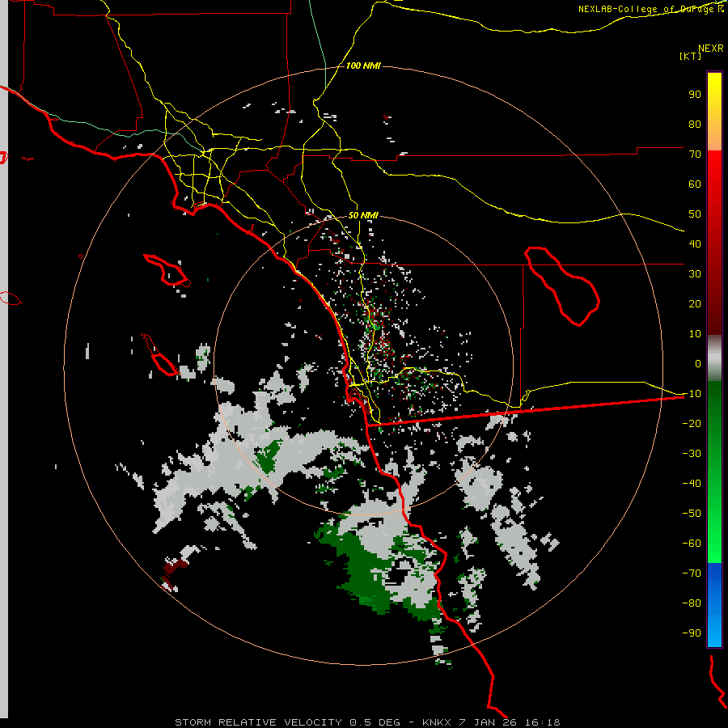Image resolution: width=728 pixels, height=728 pixels.
Task: Select the 30 value on velocity scale
Action: click(695, 274)
